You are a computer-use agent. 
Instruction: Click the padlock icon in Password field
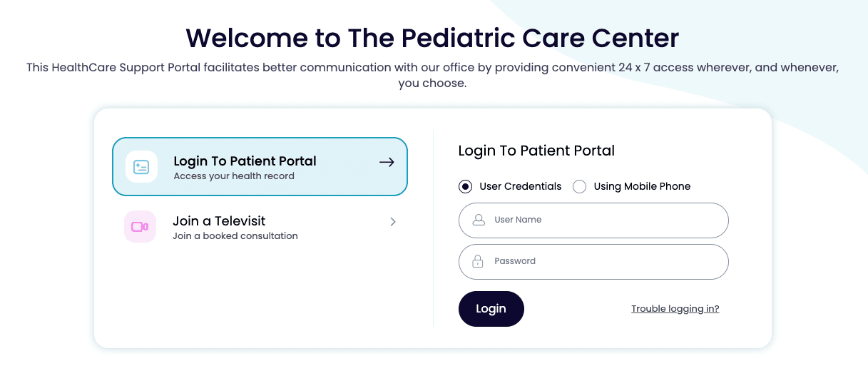[479, 261]
